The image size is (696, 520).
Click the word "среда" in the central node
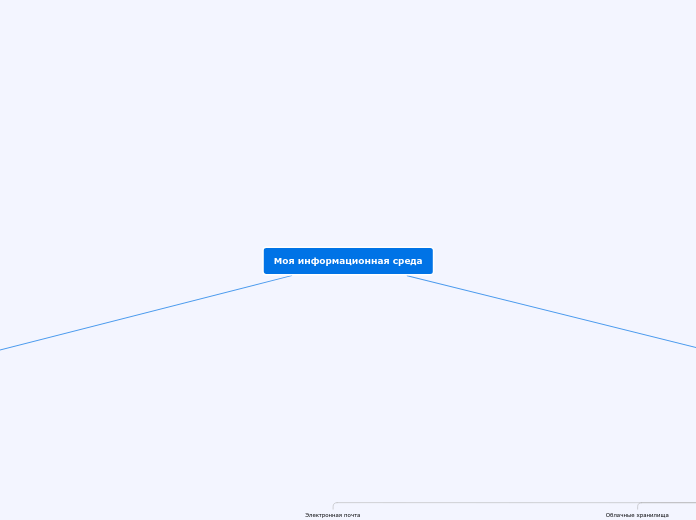tap(406, 261)
